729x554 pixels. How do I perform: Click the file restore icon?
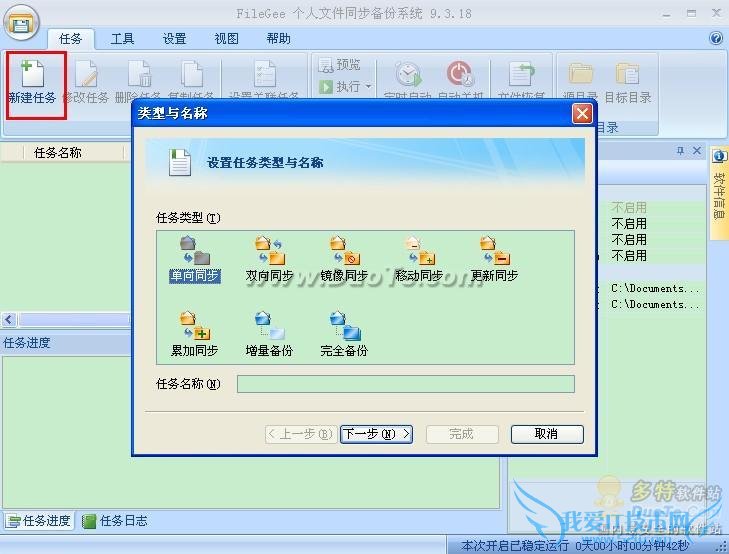tap(521, 73)
